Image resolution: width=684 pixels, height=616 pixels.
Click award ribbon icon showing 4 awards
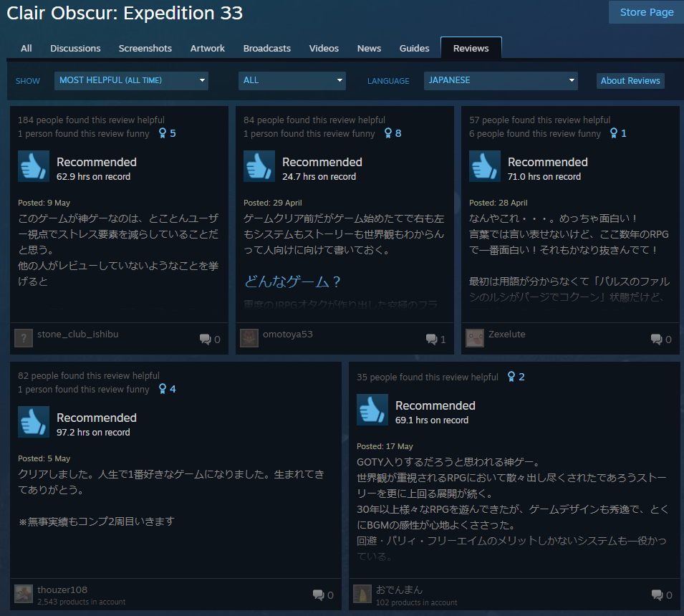tap(163, 389)
